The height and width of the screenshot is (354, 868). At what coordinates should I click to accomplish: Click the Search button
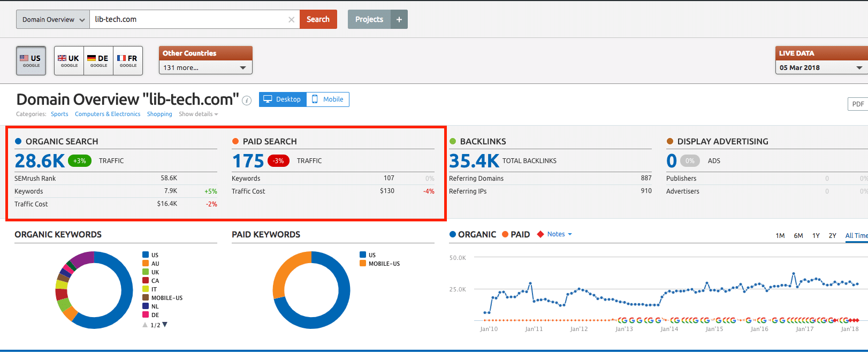tap(318, 19)
